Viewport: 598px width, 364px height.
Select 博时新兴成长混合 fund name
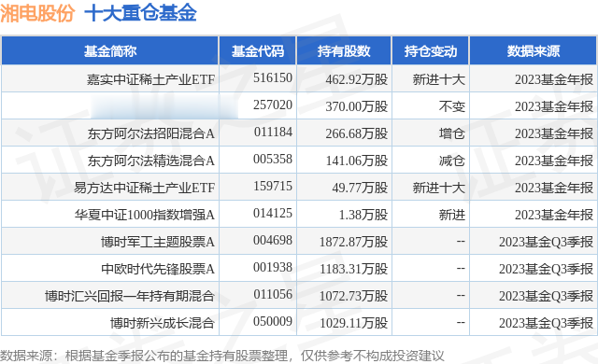[x=162, y=323]
